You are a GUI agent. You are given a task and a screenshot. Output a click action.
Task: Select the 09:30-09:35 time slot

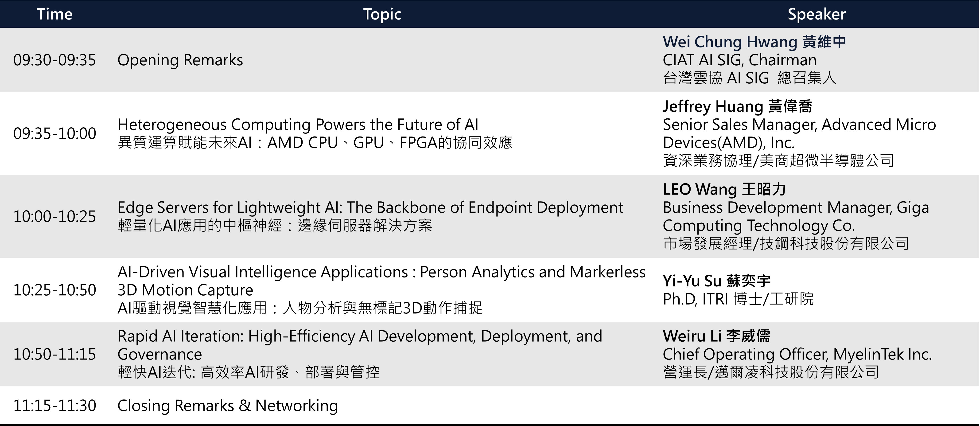tap(54, 60)
